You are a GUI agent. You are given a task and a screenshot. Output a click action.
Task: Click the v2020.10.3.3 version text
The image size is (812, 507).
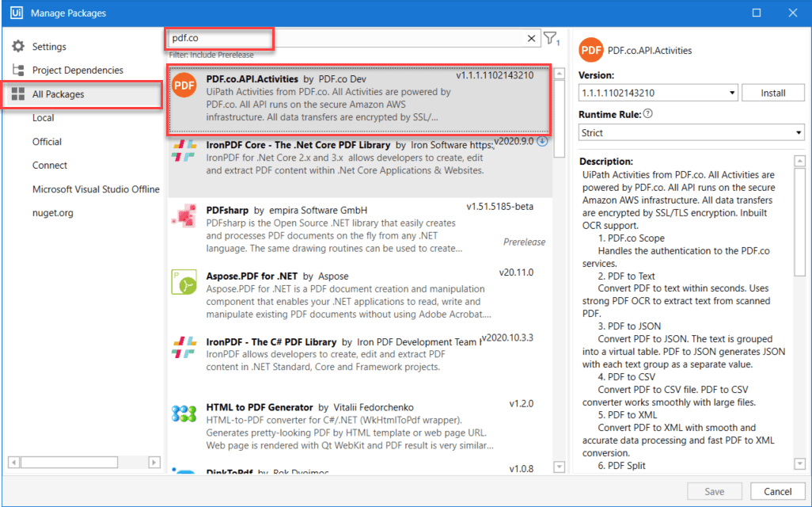508,338
